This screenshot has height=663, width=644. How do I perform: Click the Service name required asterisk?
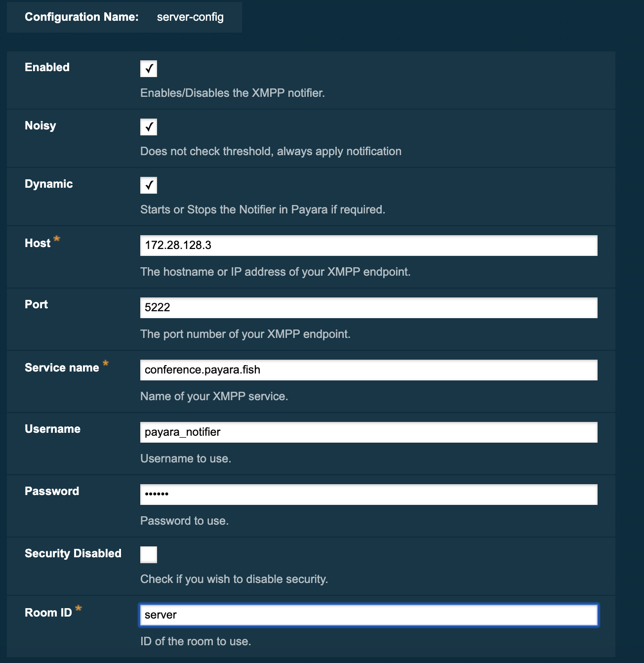(106, 364)
